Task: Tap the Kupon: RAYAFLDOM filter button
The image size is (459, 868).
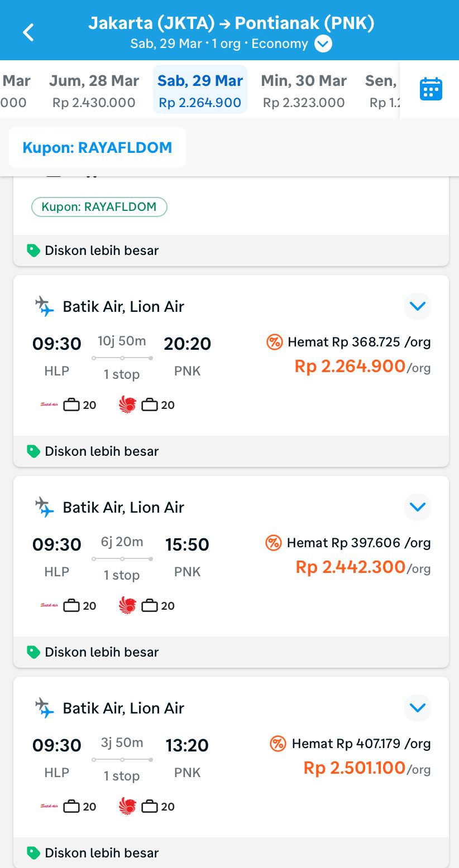Action: (x=97, y=148)
